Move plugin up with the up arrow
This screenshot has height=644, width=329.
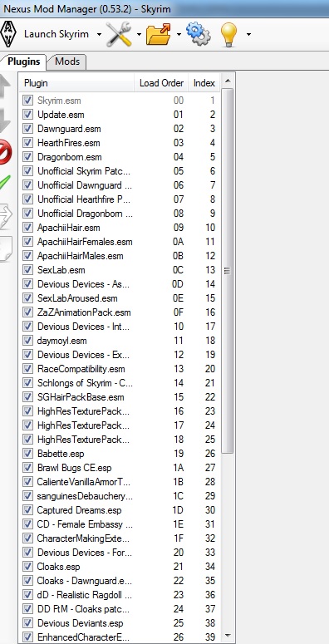coord(5,87)
